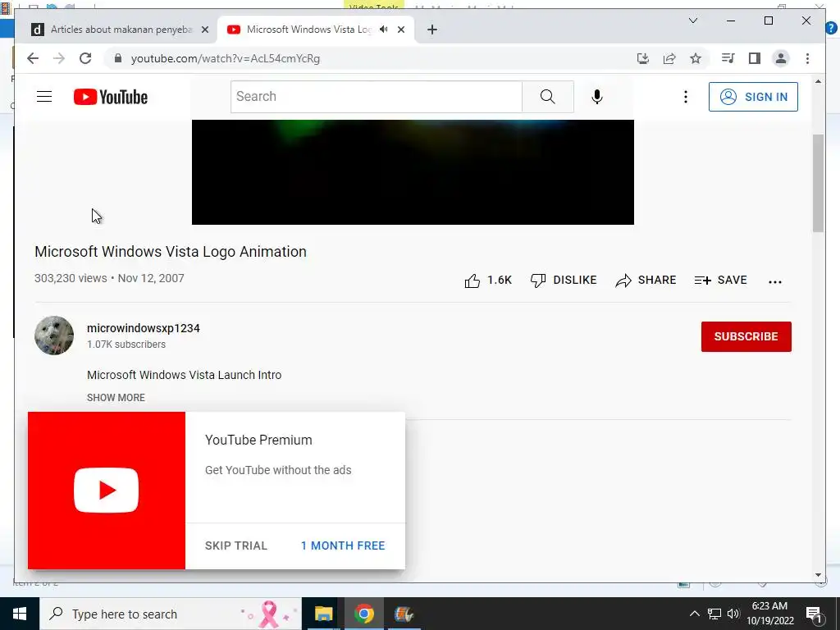The image size is (840, 630).
Task: Open Windows Start menu
Action: [x=20, y=614]
